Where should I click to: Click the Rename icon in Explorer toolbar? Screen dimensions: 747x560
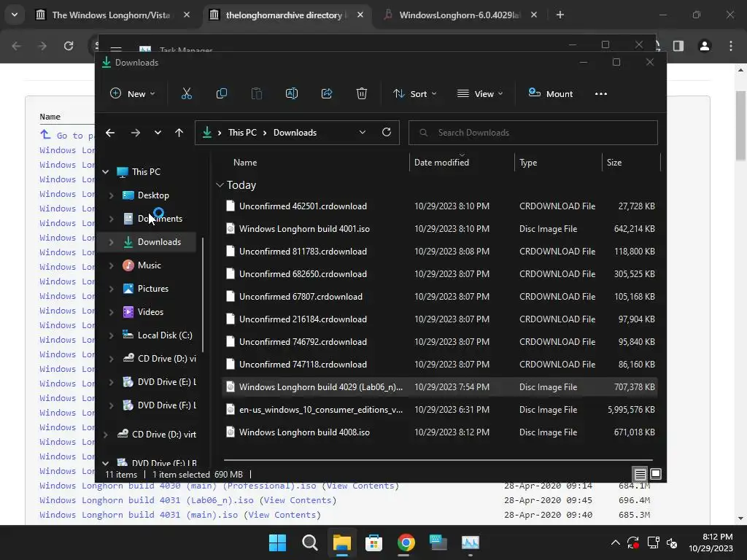click(x=292, y=94)
